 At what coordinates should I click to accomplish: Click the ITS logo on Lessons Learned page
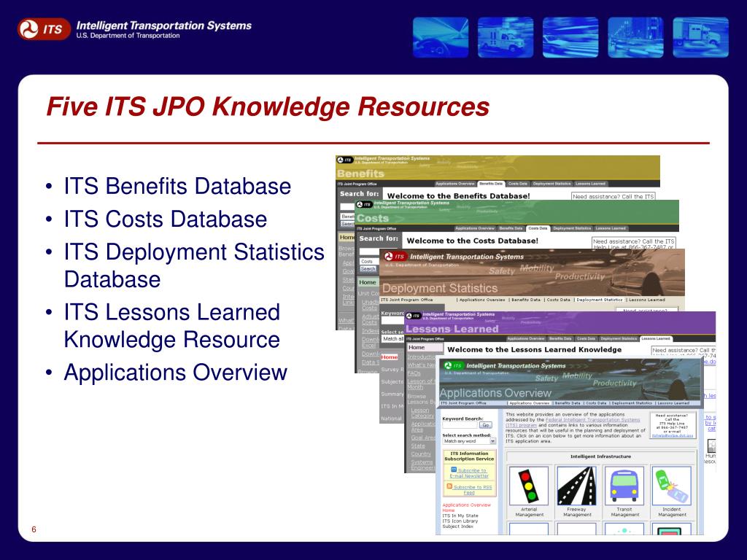click(414, 316)
